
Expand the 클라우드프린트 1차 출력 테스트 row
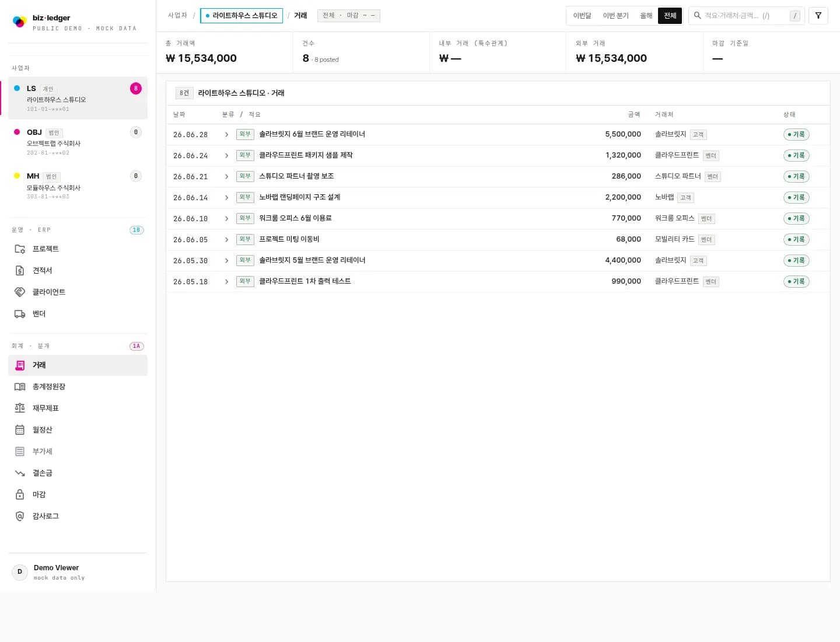point(227,282)
